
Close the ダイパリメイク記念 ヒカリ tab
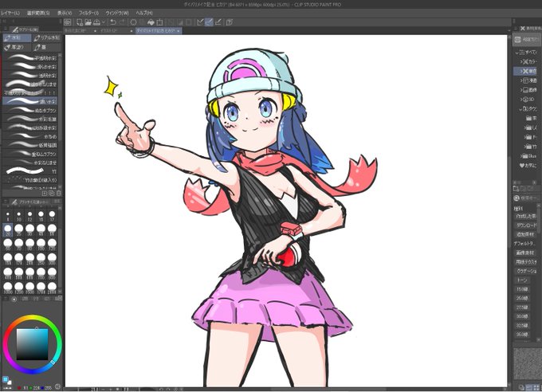[x=179, y=31]
